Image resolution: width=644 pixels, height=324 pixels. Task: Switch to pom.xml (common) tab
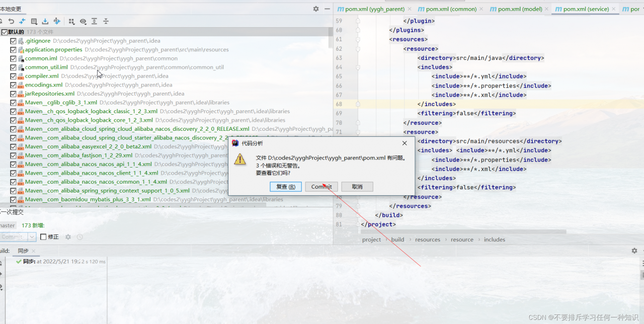[446, 9]
